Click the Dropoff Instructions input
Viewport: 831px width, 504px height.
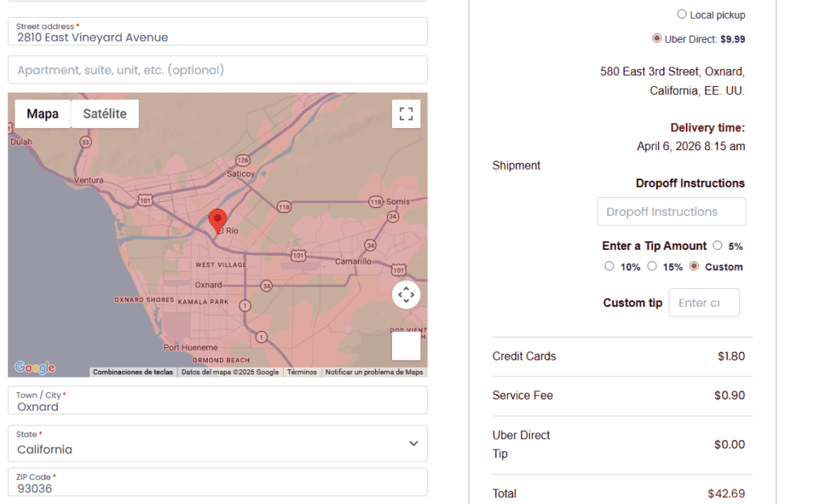[671, 212]
